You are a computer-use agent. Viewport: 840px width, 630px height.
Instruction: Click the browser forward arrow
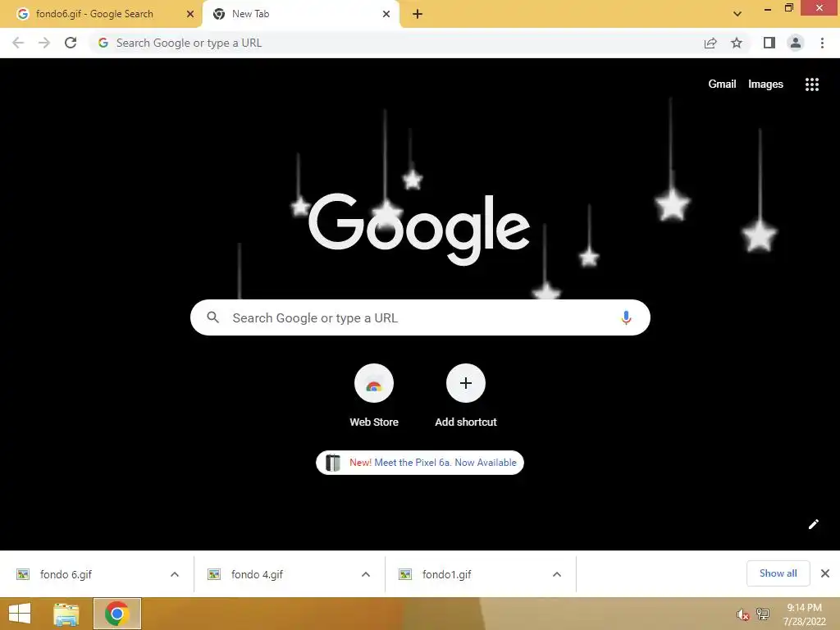tap(44, 43)
